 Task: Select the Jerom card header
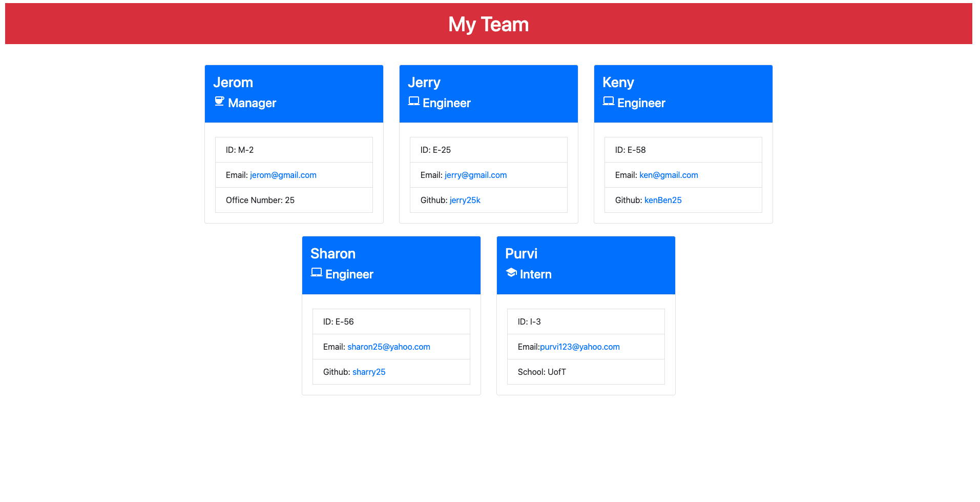coord(294,93)
